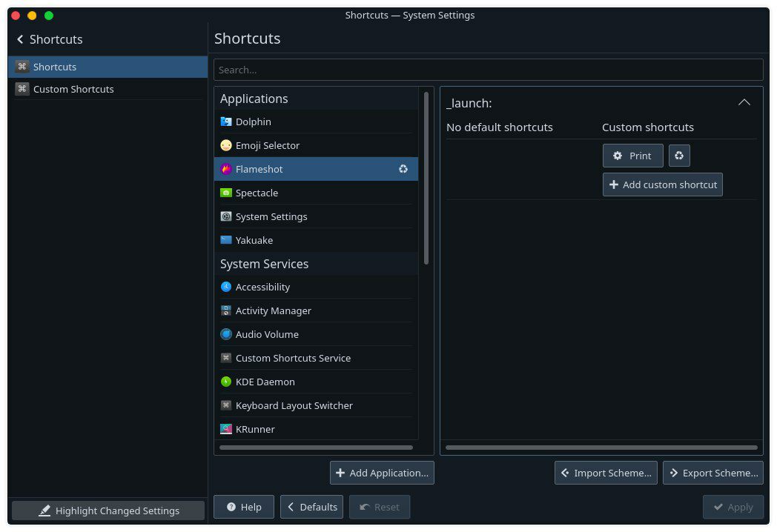The height and width of the screenshot is (532, 777).
Task: Click the Keyboard Layout Switcher icon
Action: 226,405
